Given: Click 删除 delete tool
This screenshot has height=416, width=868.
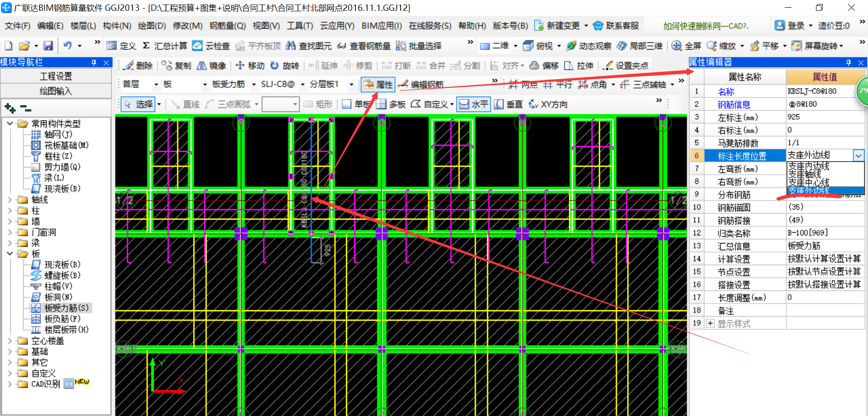Looking at the screenshot, I should click(x=138, y=65).
